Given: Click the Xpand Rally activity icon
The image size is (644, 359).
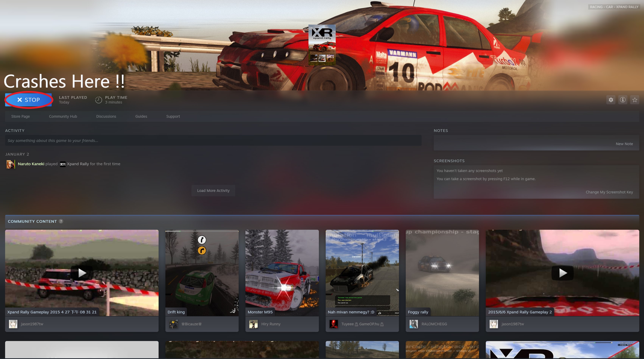Looking at the screenshot, I should tap(63, 164).
